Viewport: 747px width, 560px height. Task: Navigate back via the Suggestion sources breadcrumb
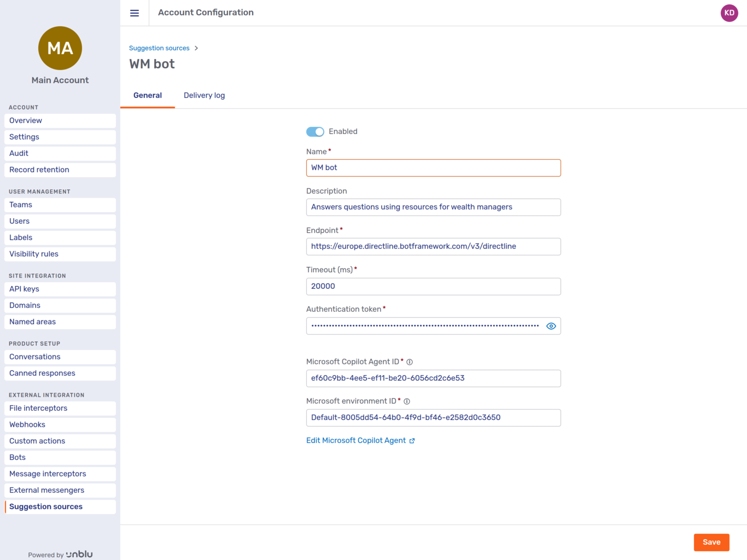coord(159,48)
